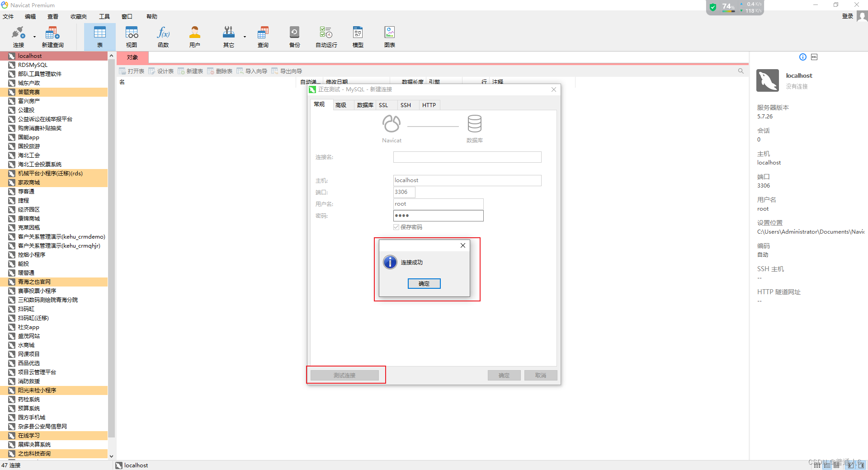Toggle the 保存密码 (Save Password) checkbox
This screenshot has width=868, height=470.
click(396, 227)
